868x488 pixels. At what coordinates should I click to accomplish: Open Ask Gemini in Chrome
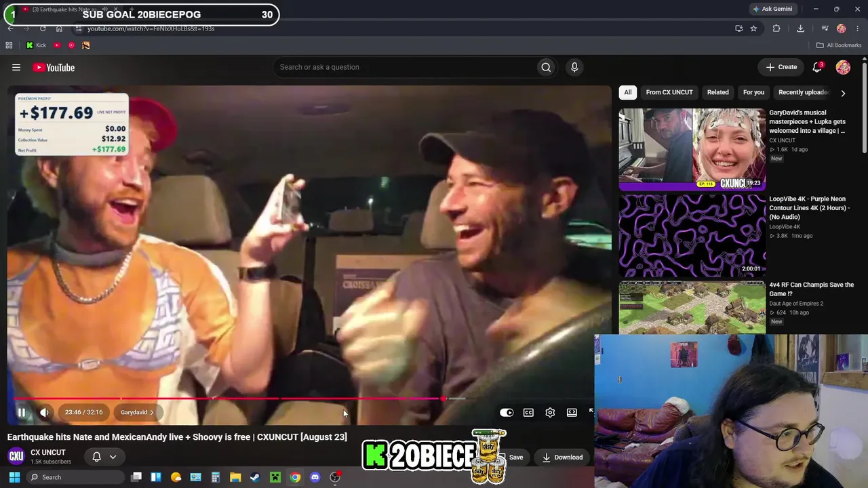(x=772, y=9)
